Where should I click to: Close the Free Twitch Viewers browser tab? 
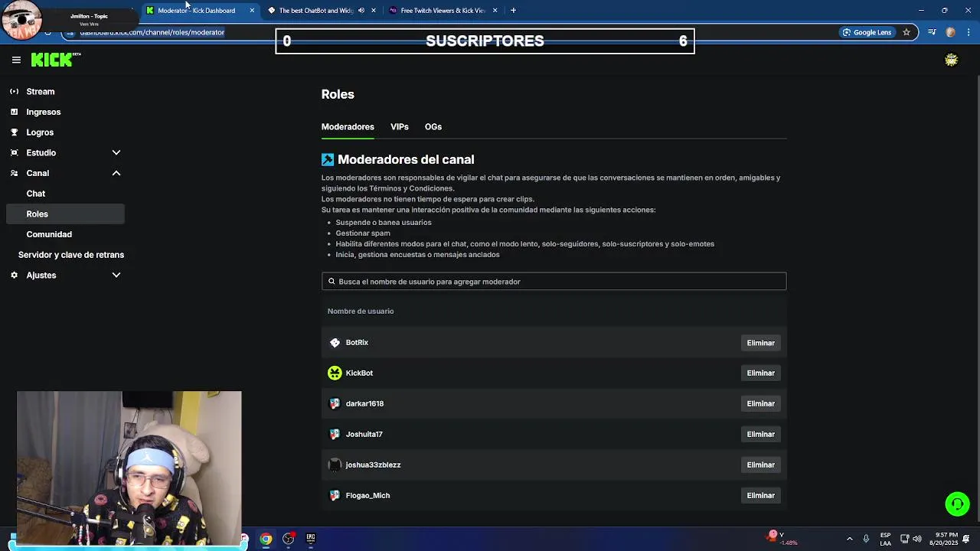coord(495,11)
